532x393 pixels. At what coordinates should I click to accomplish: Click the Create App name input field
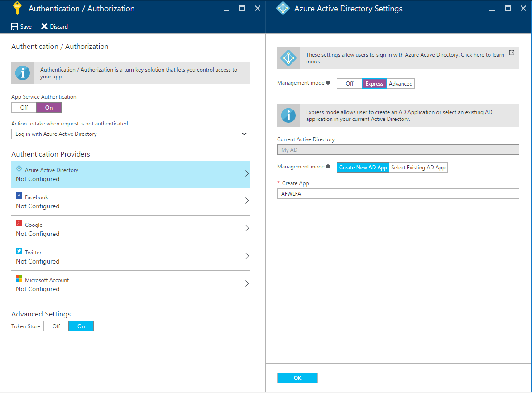click(x=398, y=193)
